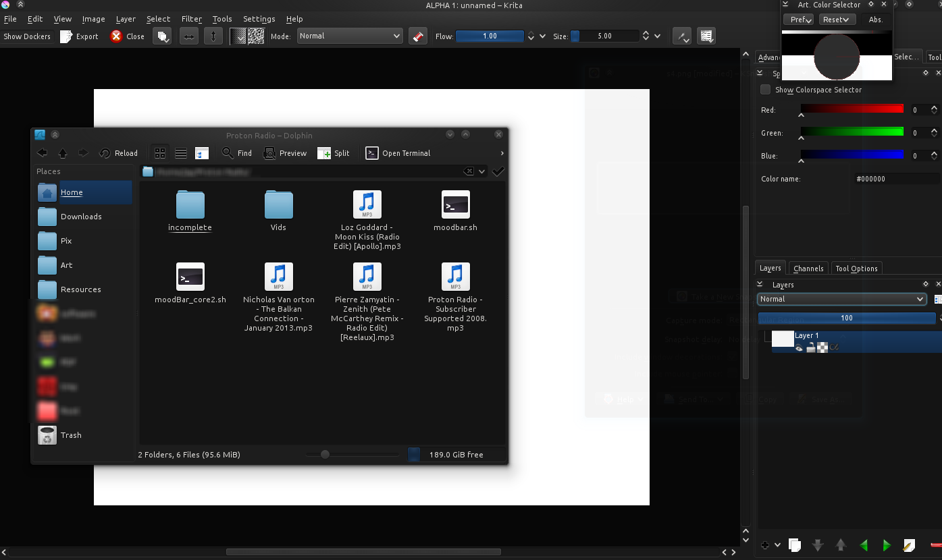This screenshot has width=942, height=560.
Task: Collapse the Layers docker with its arrow
Action: click(x=760, y=285)
